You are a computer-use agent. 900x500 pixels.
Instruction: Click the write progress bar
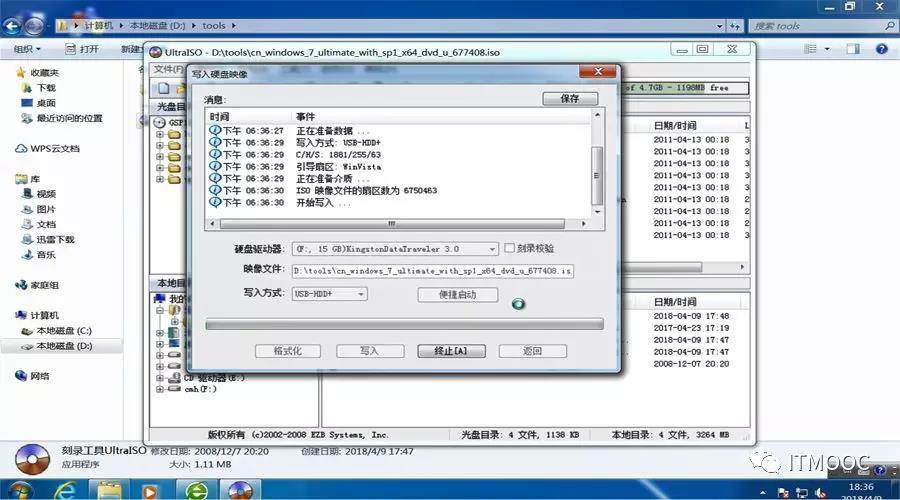tap(405, 324)
